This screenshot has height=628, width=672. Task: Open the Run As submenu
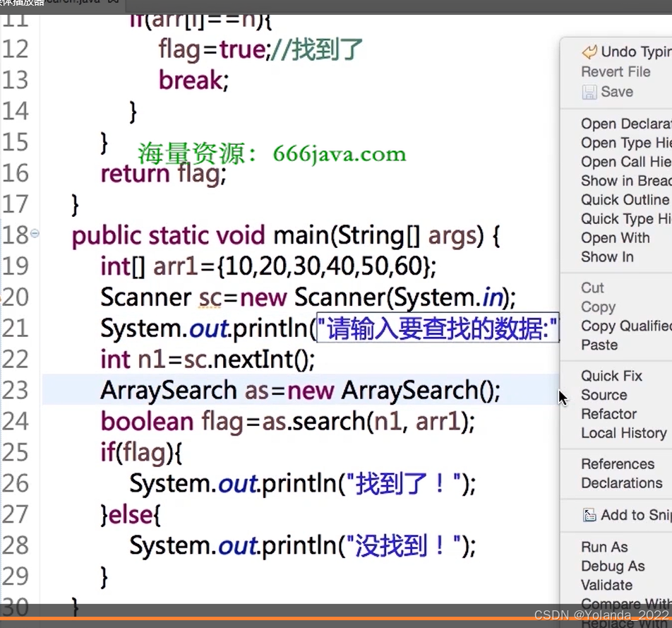[604, 547]
